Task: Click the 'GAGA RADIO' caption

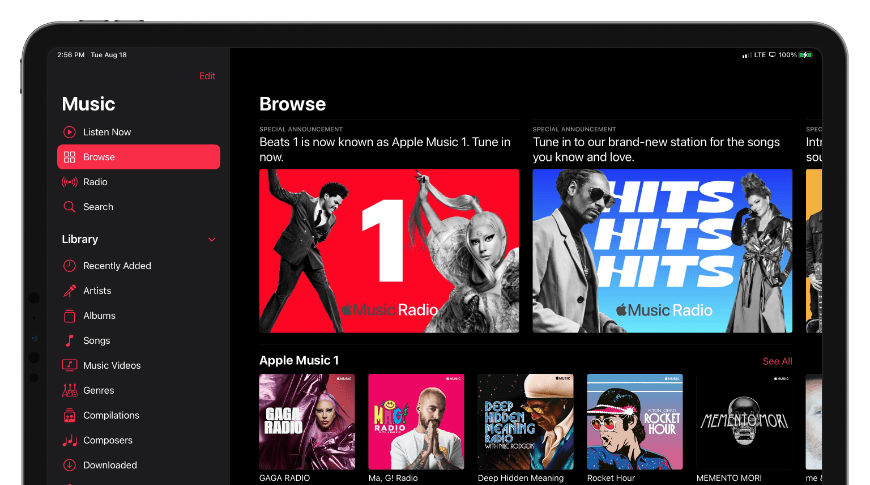Action: [x=285, y=478]
